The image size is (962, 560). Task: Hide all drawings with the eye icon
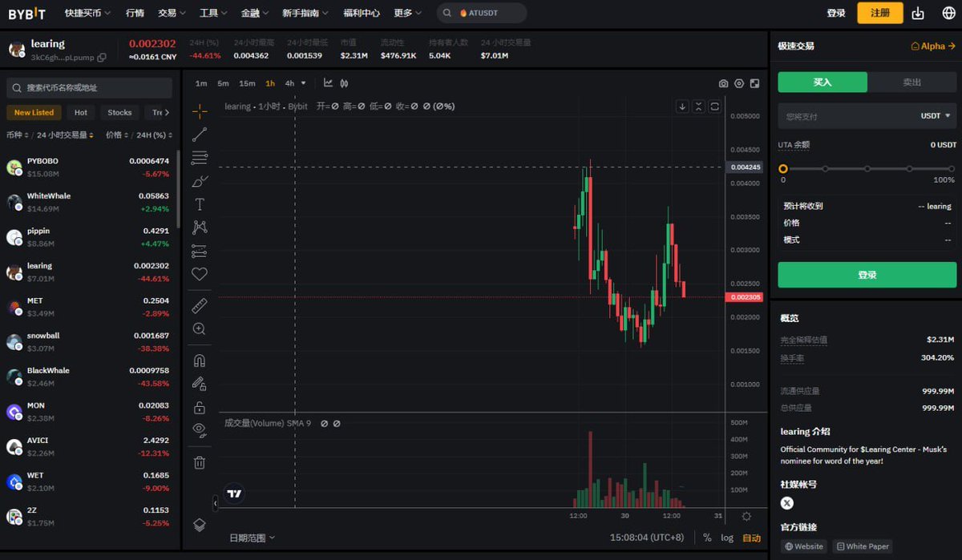(200, 430)
